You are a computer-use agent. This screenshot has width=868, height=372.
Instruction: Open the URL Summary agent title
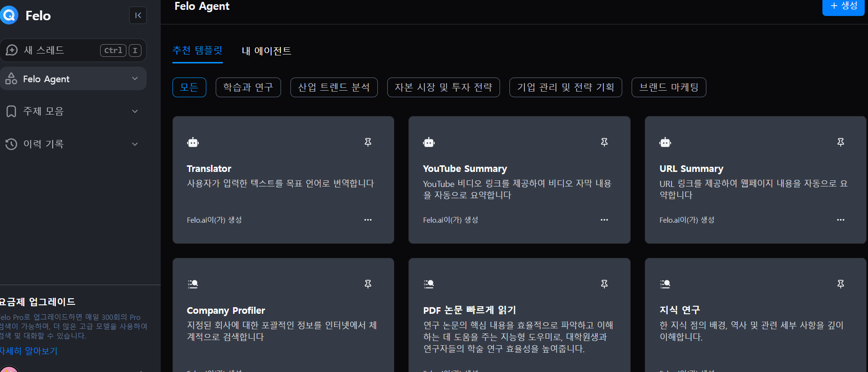[691, 169]
